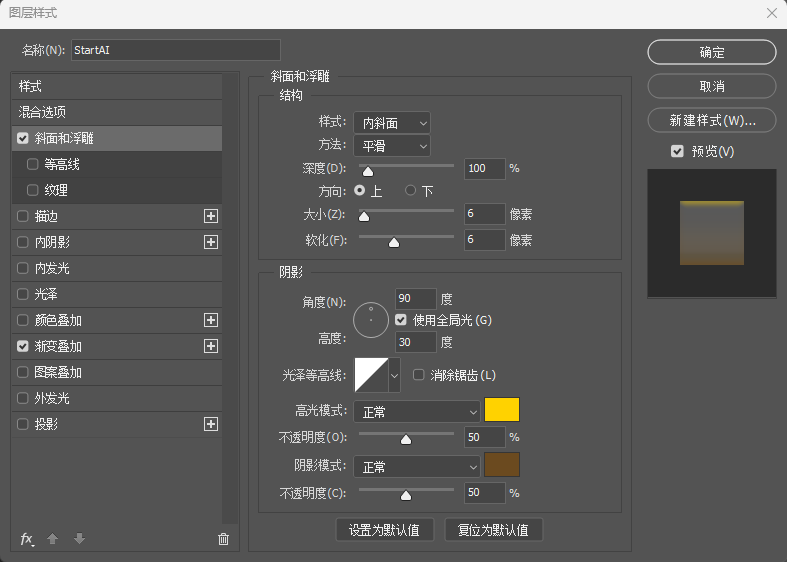787x562 pixels.
Task: Click the 大小 value field showing 6
Action: click(x=485, y=214)
